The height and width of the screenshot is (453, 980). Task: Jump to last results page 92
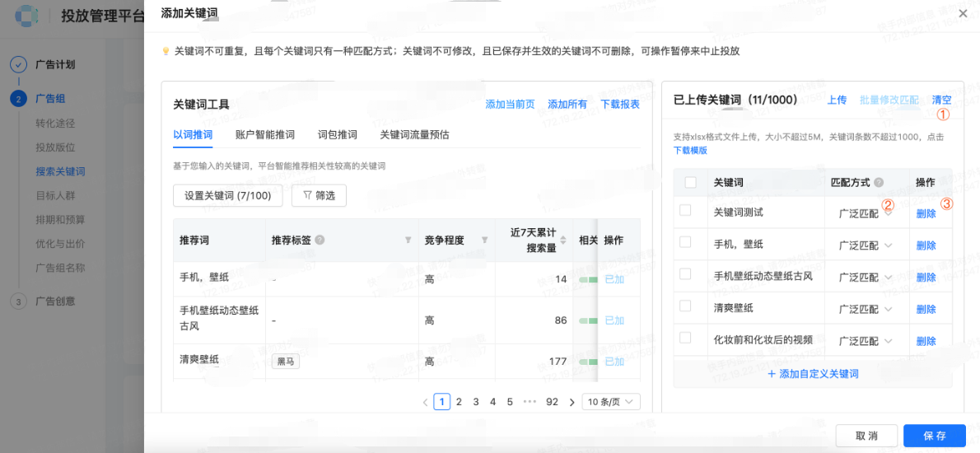pyautogui.click(x=552, y=402)
